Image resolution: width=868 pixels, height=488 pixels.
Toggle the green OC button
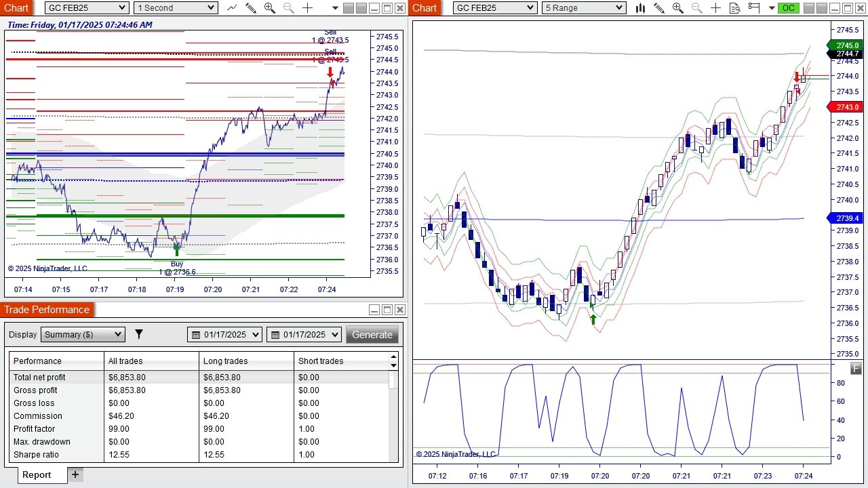coord(787,8)
